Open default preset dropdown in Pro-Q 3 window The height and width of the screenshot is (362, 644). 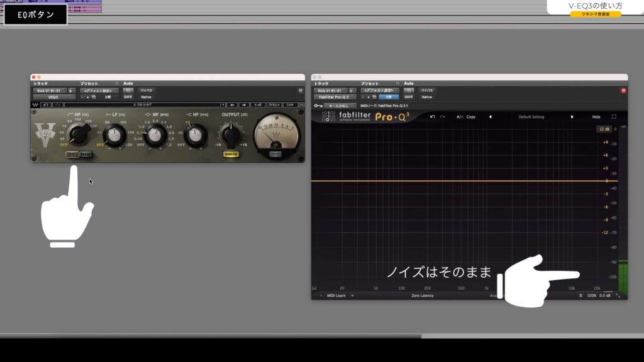coord(380,90)
